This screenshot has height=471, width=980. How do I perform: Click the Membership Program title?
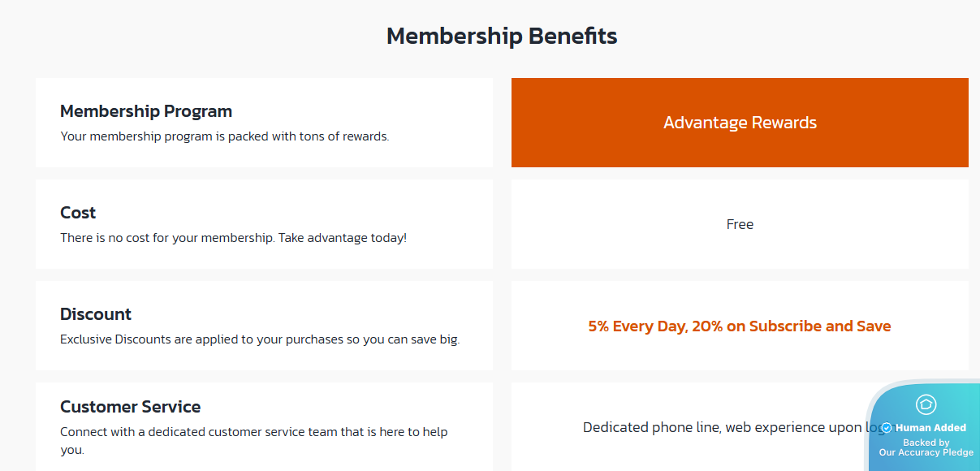click(x=146, y=111)
